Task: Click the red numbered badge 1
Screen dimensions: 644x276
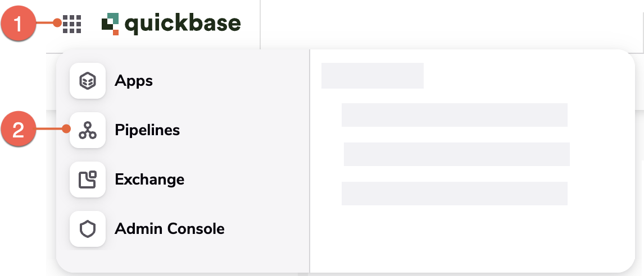Action: [19, 24]
